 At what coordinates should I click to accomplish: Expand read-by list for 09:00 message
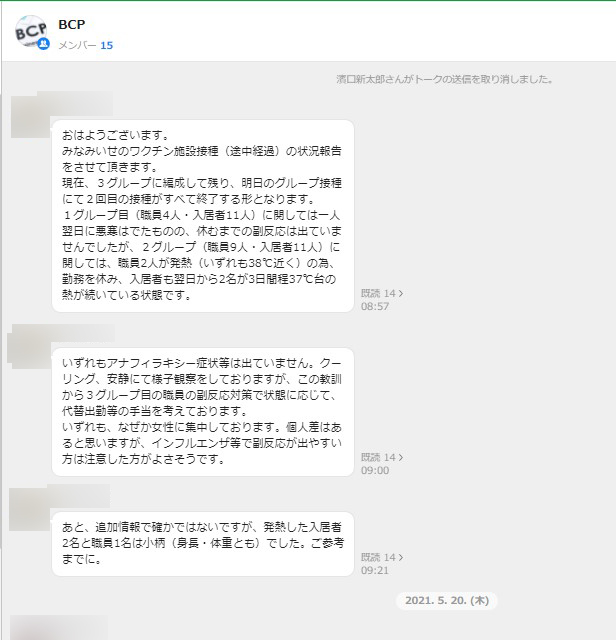tap(382, 457)
